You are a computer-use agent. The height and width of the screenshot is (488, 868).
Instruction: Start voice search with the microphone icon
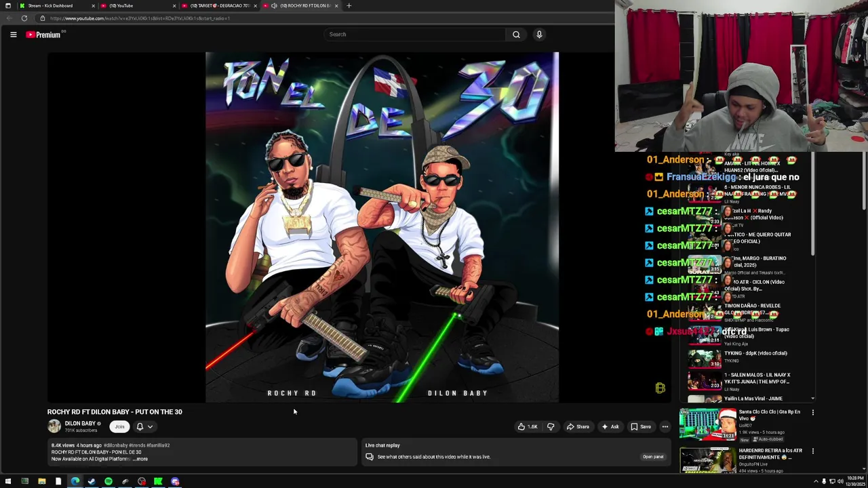pos(539,35)
